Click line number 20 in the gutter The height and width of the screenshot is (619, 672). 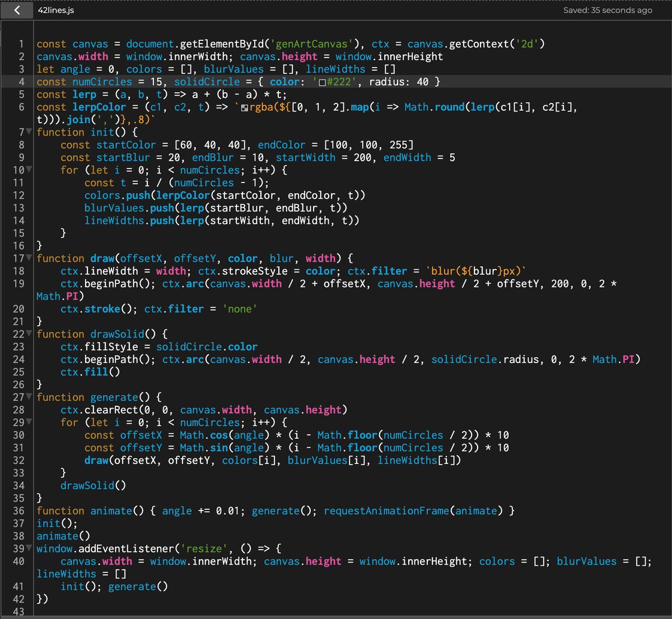[x=18, y=309]
